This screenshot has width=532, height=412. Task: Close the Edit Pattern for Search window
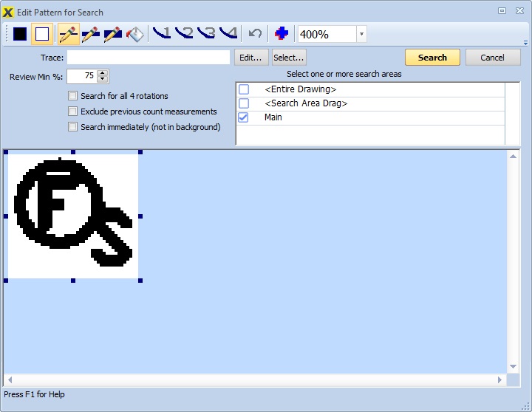pyautogui.click(x=519, y=11)
